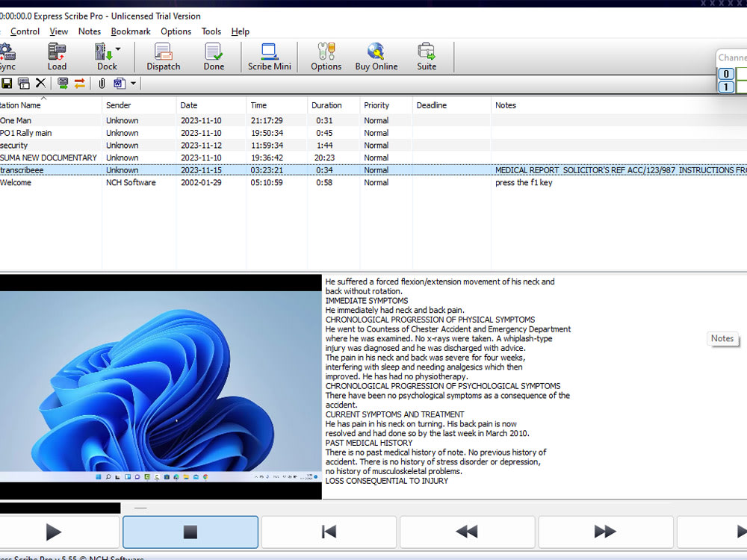Click the Notes button beside the text pane
Viewport: 747px width, 560px height.
point(722,338)
